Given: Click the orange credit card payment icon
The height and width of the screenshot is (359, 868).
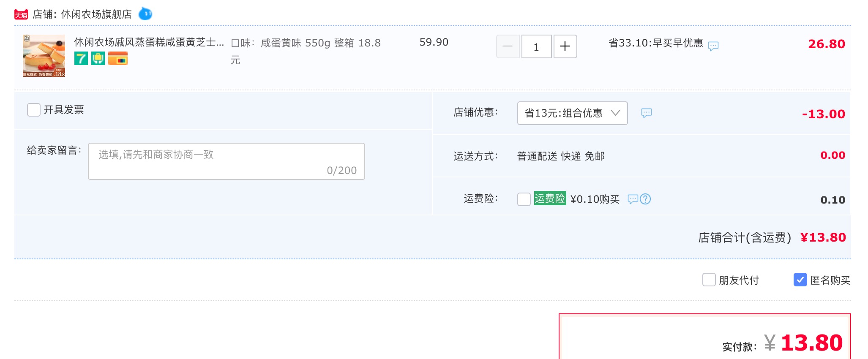Looking at the screenshot, I should point(118,58).
